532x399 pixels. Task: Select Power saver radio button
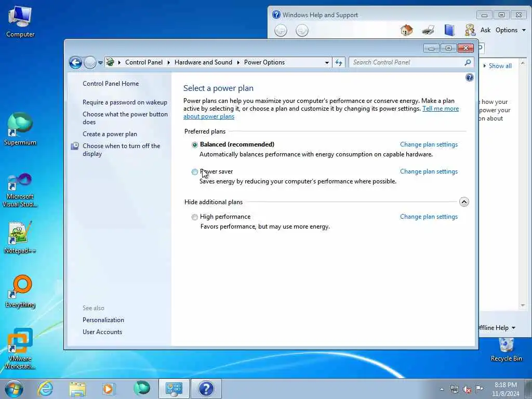coord(195,172)
